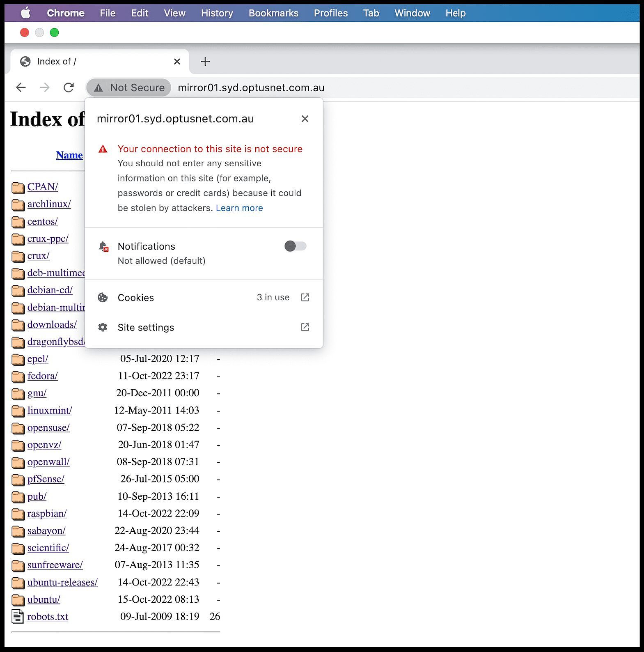This screenshot has height=652, width=644.
Task: Open the raspbian/ directory
Action: tap(47, 514)
